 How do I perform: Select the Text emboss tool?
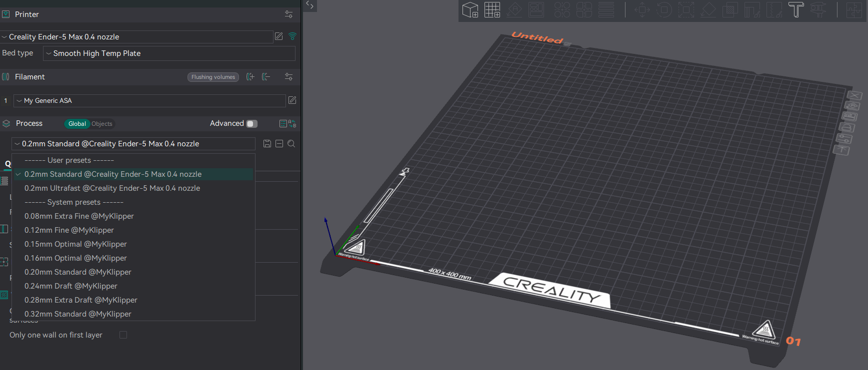tap(796, 10)
